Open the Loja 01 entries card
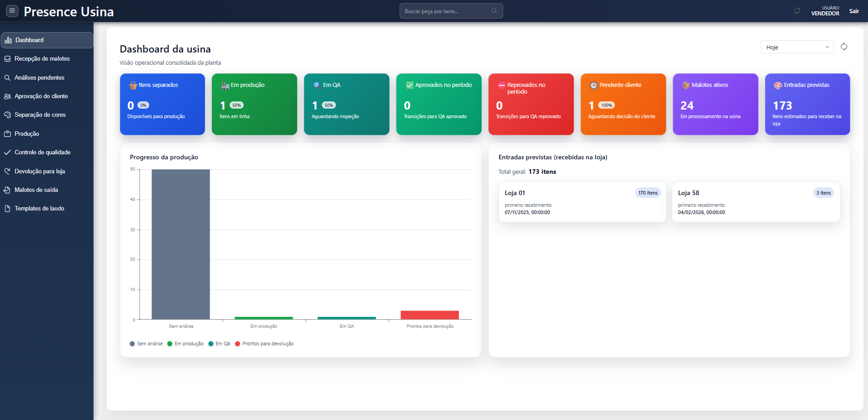868x420 pixels. [x=582, y=202]
